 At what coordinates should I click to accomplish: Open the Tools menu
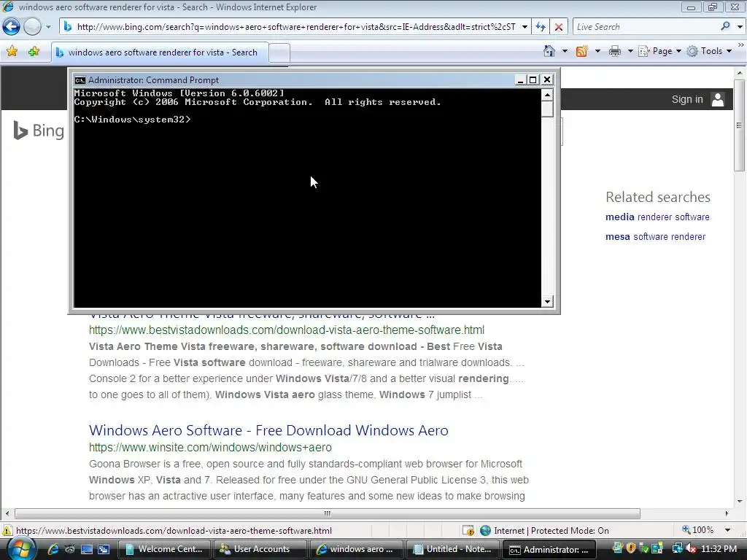[x=709, y=51]
